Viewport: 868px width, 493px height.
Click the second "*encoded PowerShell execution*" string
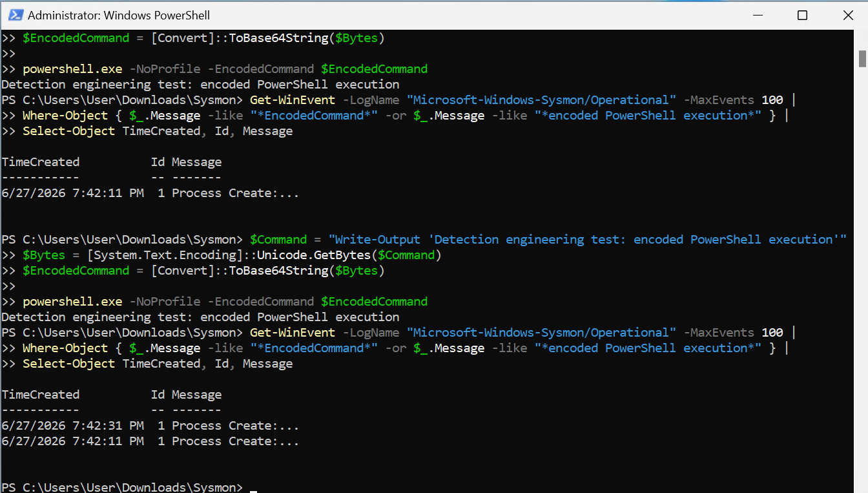pyautogui.click(x=648, y=348)
